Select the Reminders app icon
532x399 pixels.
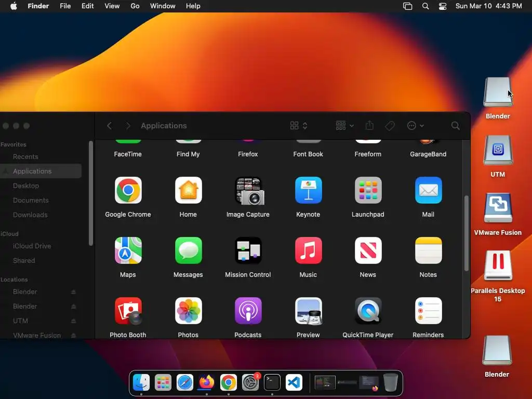(428, 311)
